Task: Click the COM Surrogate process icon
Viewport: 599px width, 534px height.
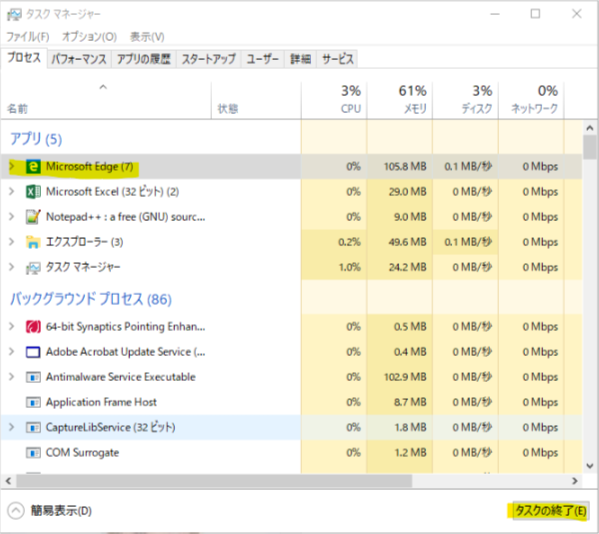Action: pos(33,453)
